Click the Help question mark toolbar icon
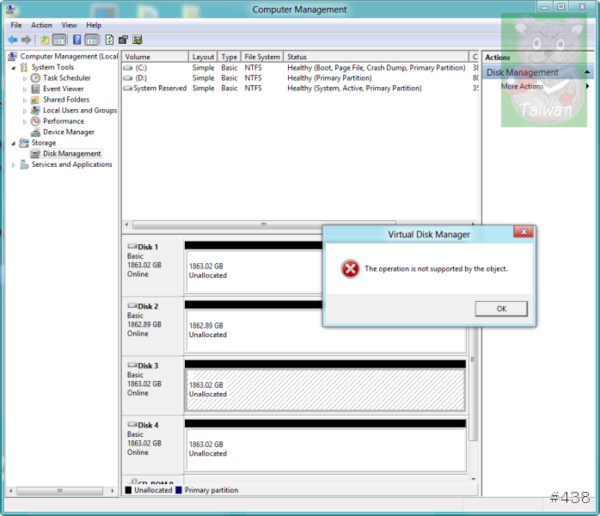 coord(76,40)
